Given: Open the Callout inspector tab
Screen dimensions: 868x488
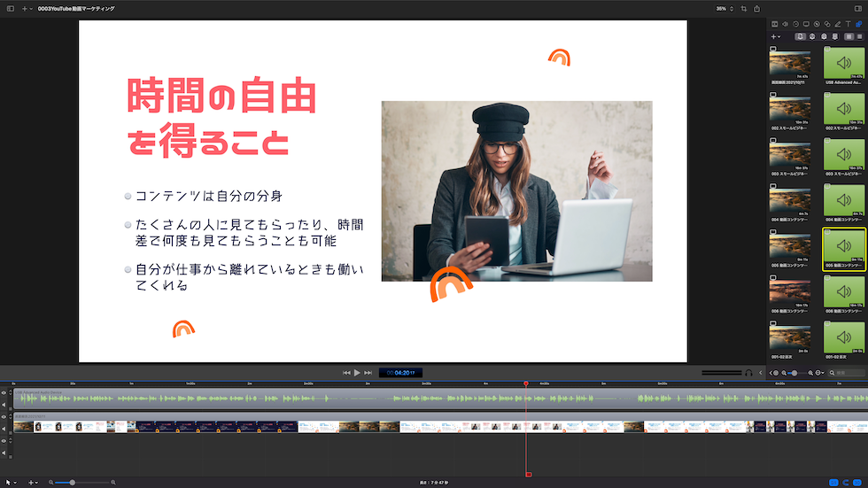Looking at the screenshot, I should click(817, 24).
